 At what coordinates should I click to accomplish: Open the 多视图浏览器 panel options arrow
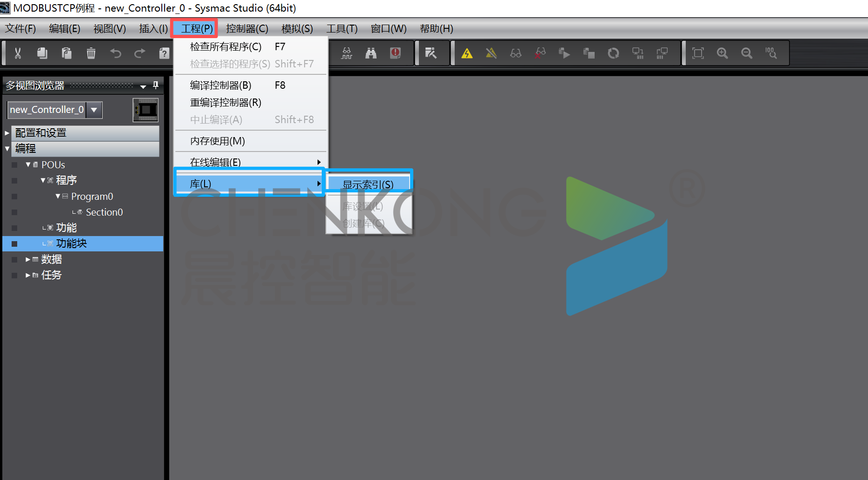pyautogui.click(x=143, y=86)
